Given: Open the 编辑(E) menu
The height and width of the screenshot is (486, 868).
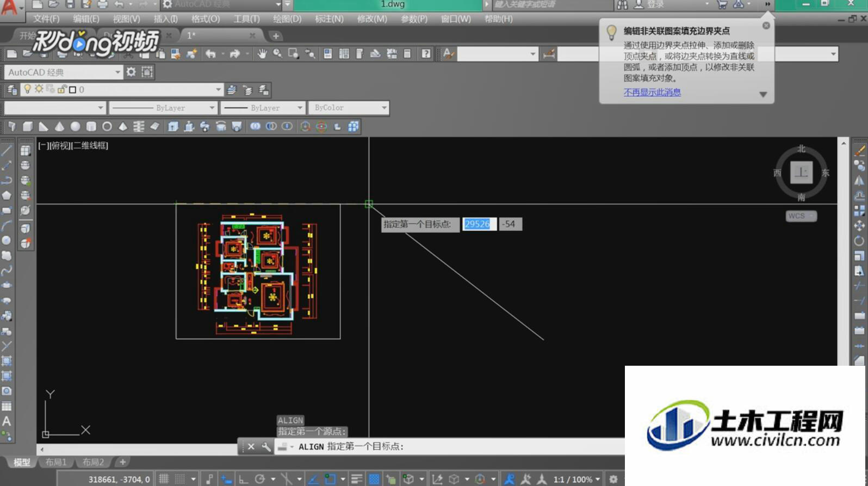Looking at the screenshot, I should 86,19.
